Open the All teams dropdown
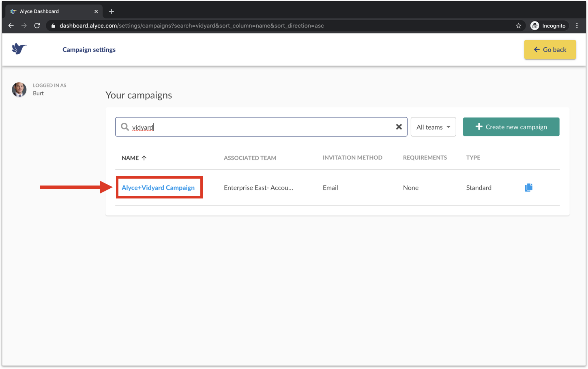This screenshot has width=588, height=369. [433, 127]
